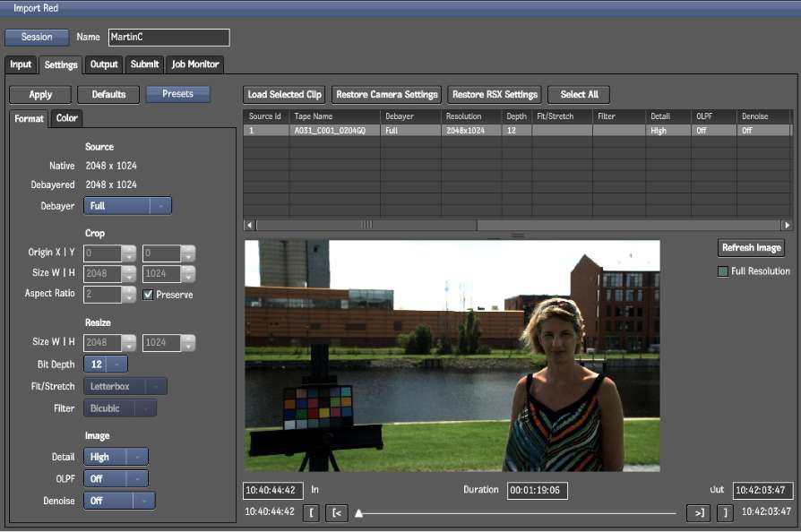Screen dimensions: 801x532
Task: Click the Restore Camera Settings button
Action: point(387,94)
